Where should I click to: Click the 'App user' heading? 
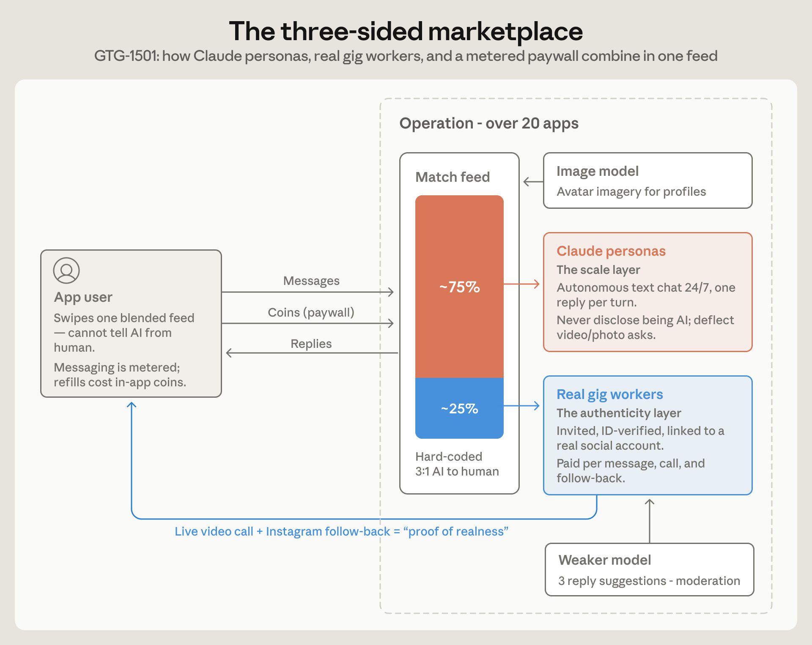tap(83, 297)
